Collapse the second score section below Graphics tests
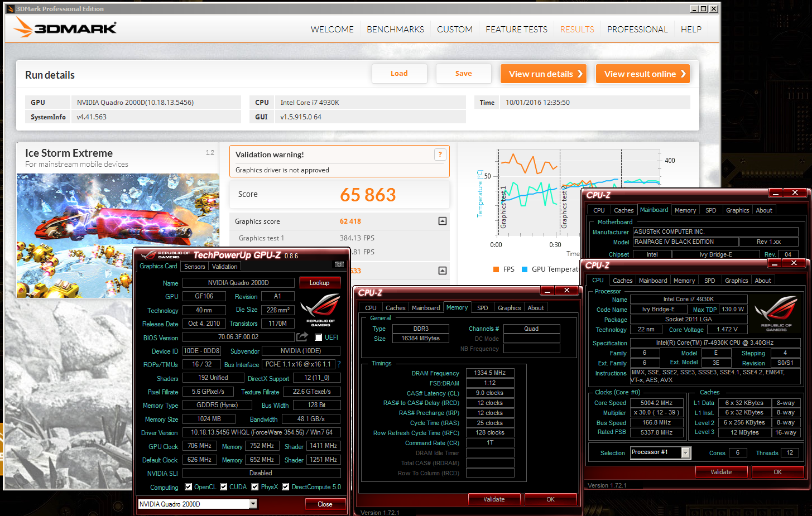The width and height of the screenshot is (812, 516). point(442,271)
